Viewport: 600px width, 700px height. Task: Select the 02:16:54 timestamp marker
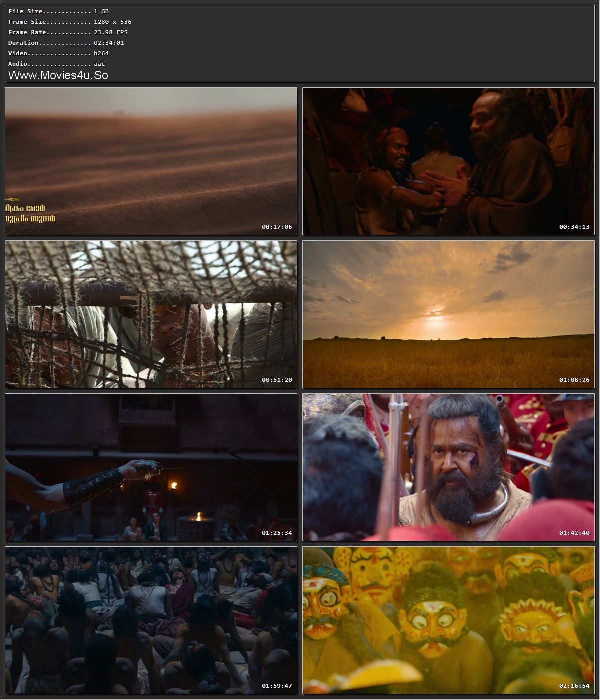pyautogui.click(x=575, y=685)
